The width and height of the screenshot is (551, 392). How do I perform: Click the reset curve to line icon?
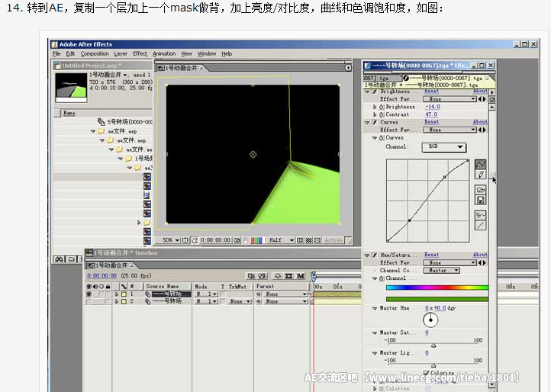[x=481, y=225]
